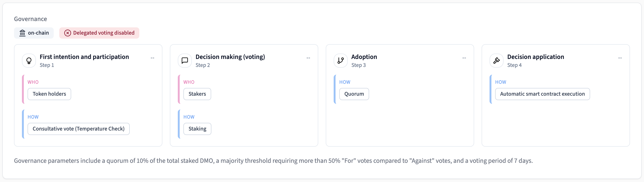
Task: Enable the Automatic smart contract execution option
Action: pyautogui.click(x=542, y=94)
